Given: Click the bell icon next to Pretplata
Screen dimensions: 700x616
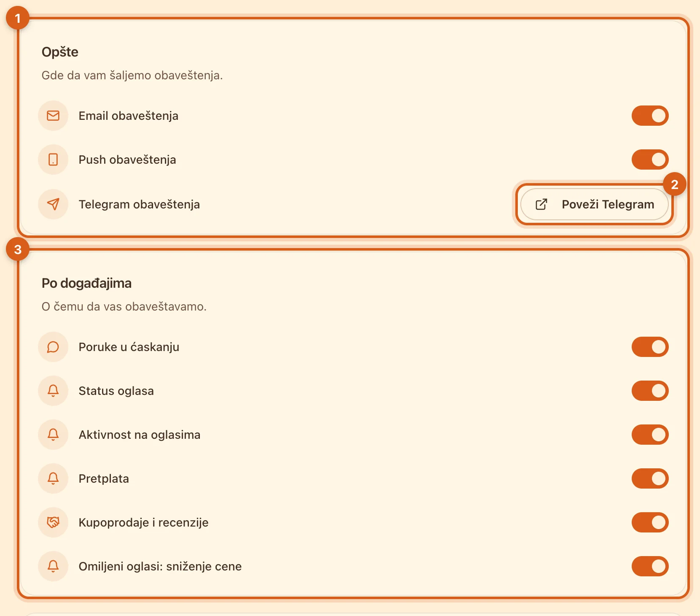Looking at the screenshot, I should click(x=53, y=478).
